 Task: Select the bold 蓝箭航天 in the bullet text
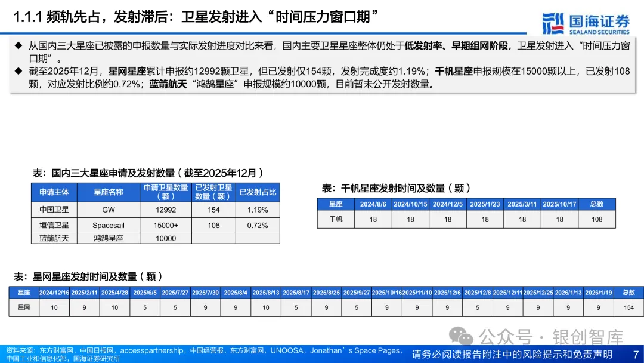pos(168,84)
